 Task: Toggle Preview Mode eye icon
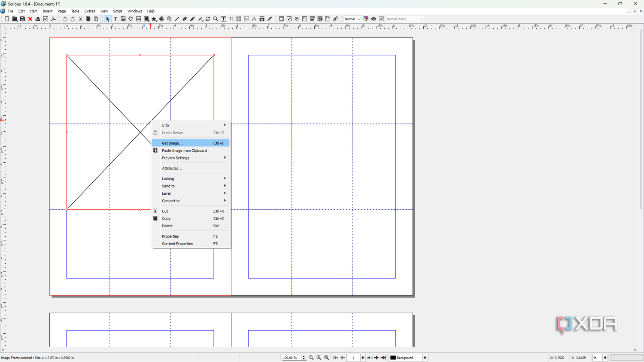point(374,19)
